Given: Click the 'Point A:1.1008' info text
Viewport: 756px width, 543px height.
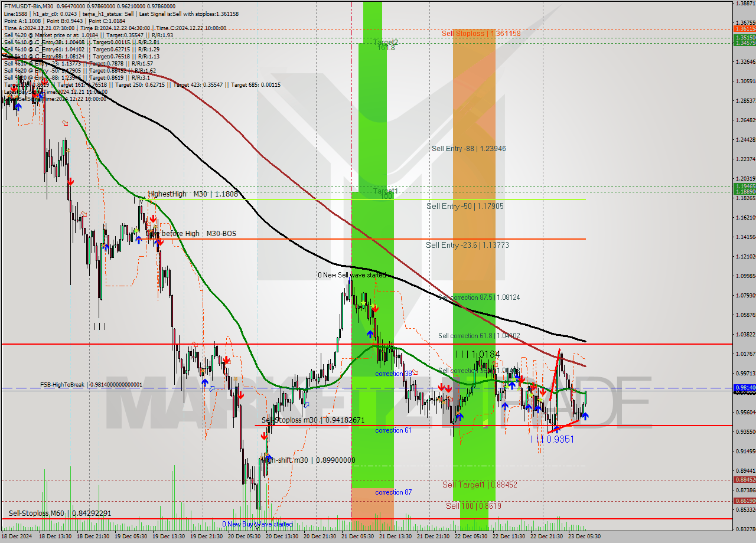Looking at the screenshot, I should [22, 21].
